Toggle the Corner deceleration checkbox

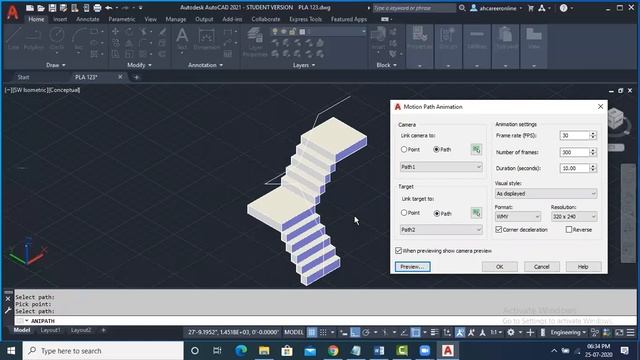(x=498, y=229)
